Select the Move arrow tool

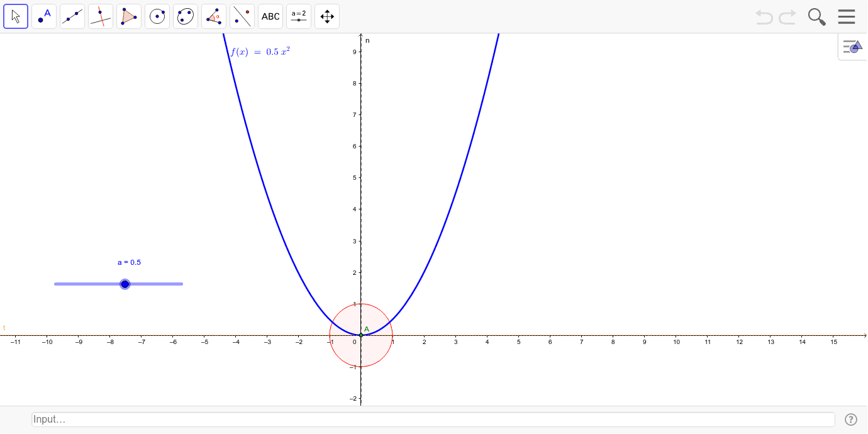(16, 16)
